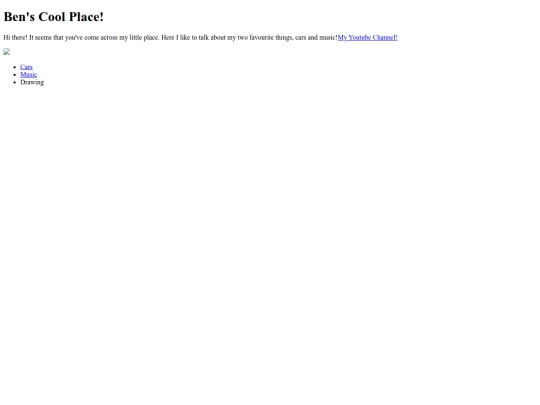The width and height of the screenshot is (540, 405).
Task: Open the My Youtube Channel! link
Action: point(367,38)
